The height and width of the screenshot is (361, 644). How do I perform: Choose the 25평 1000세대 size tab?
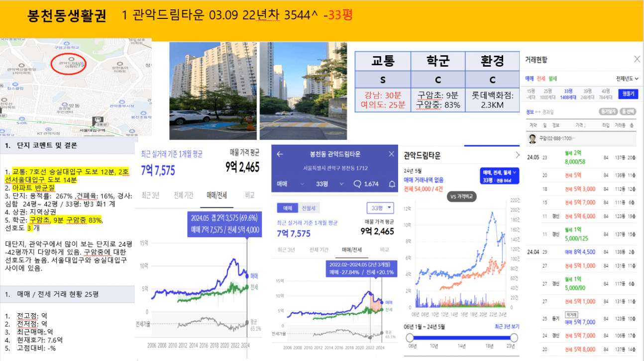[x=547, y=94]
